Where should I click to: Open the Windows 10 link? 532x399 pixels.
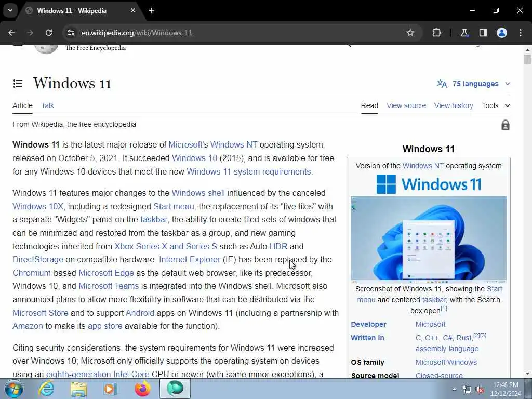click(x=194, y=158)
